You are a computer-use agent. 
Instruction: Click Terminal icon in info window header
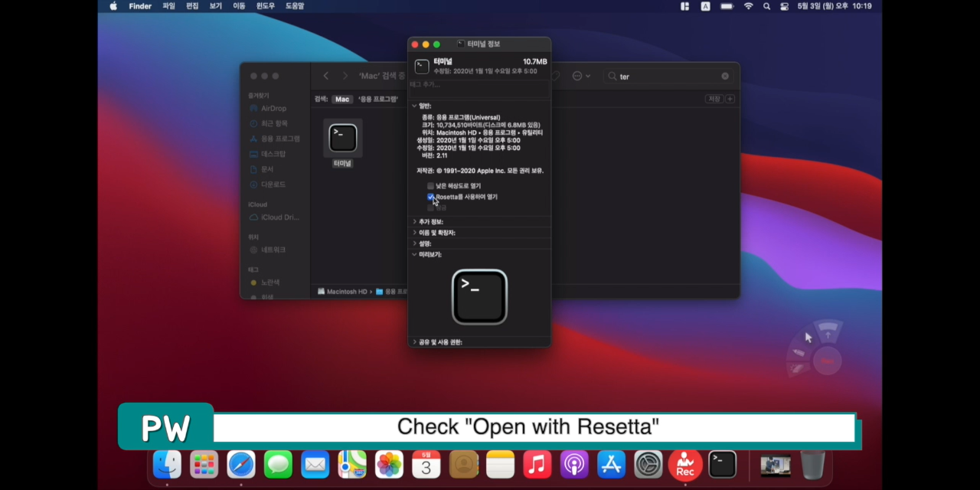point(422,67)
